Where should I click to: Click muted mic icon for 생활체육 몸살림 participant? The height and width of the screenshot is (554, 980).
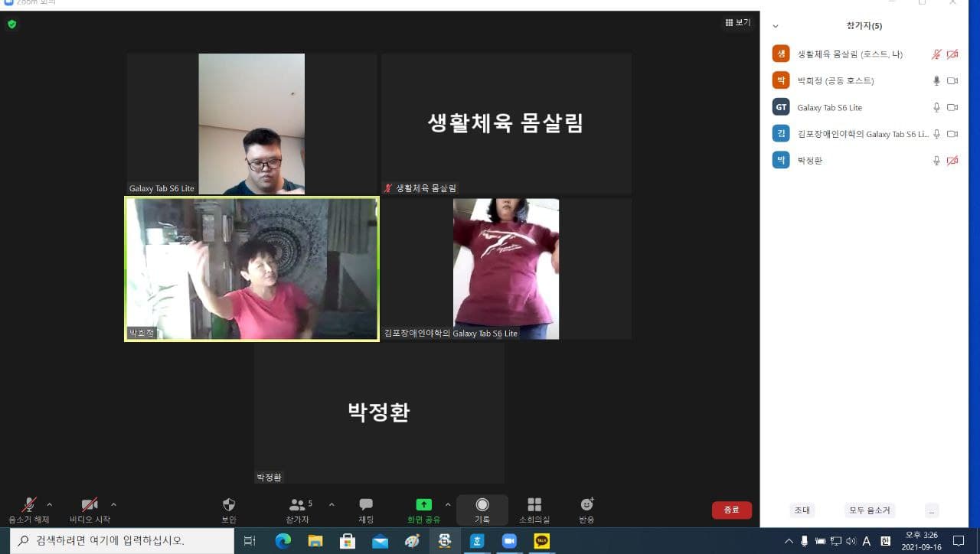936,54
